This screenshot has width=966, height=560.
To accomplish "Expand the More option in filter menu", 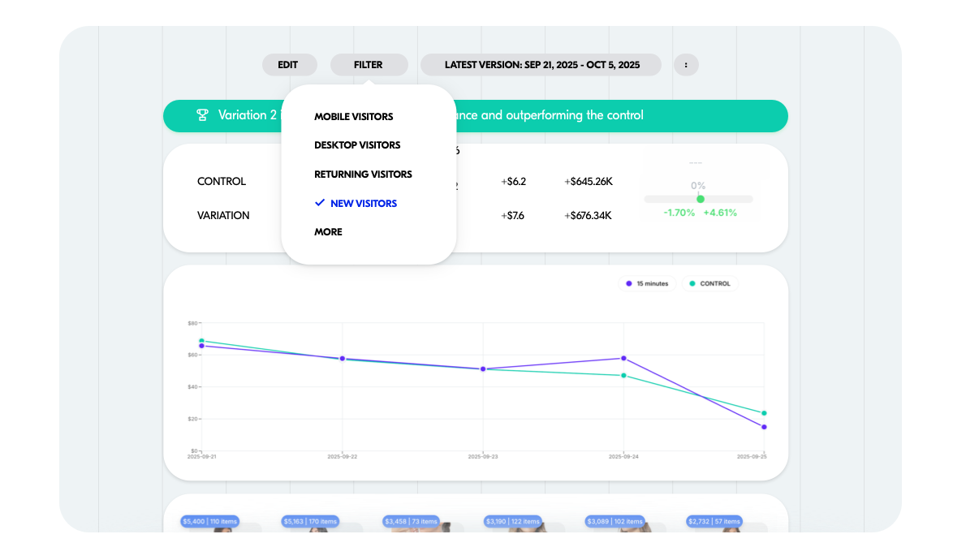I will (328, 232).
